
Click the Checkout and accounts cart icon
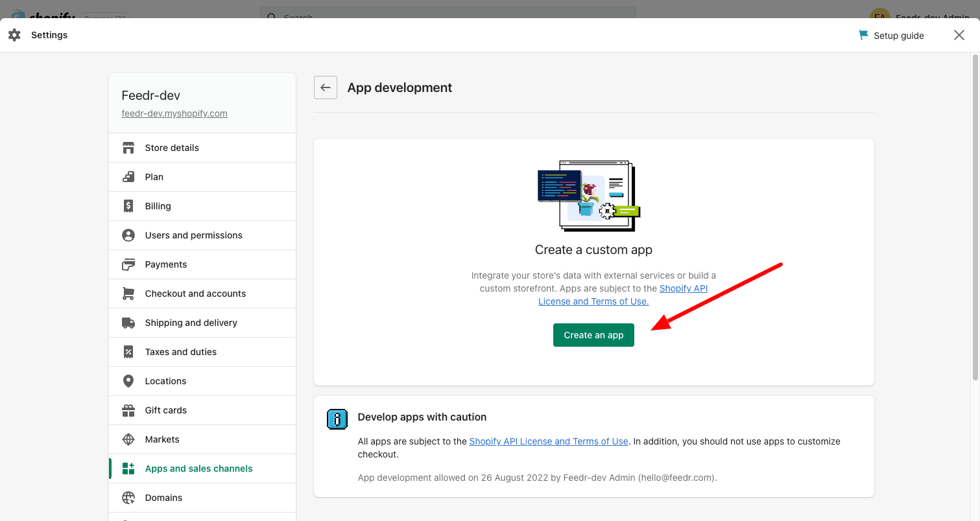[x=128, y=294]
